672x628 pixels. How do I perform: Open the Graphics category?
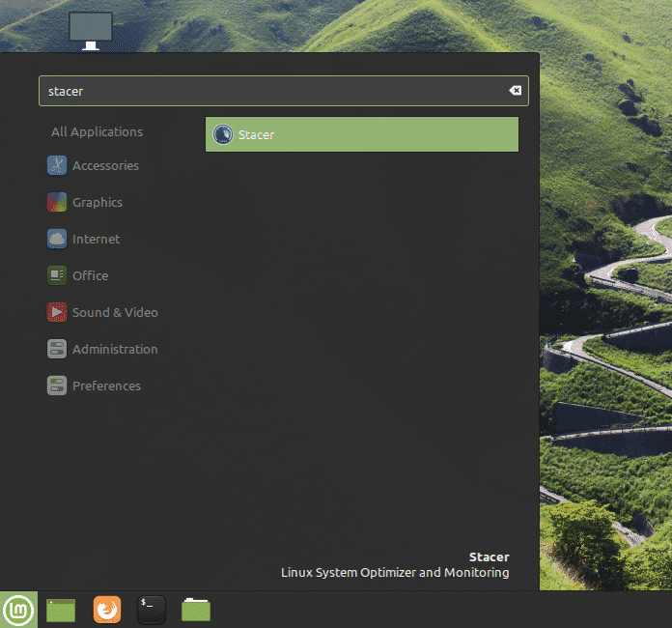(97, 202)
